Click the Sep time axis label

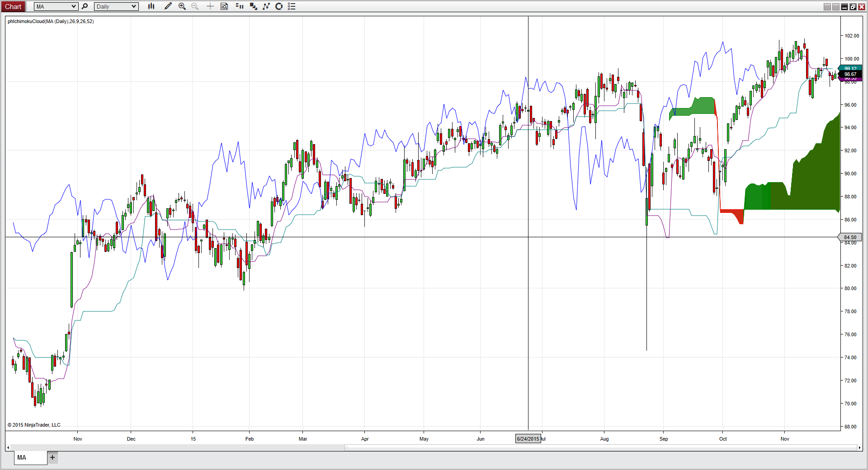[x=664, y=439]
